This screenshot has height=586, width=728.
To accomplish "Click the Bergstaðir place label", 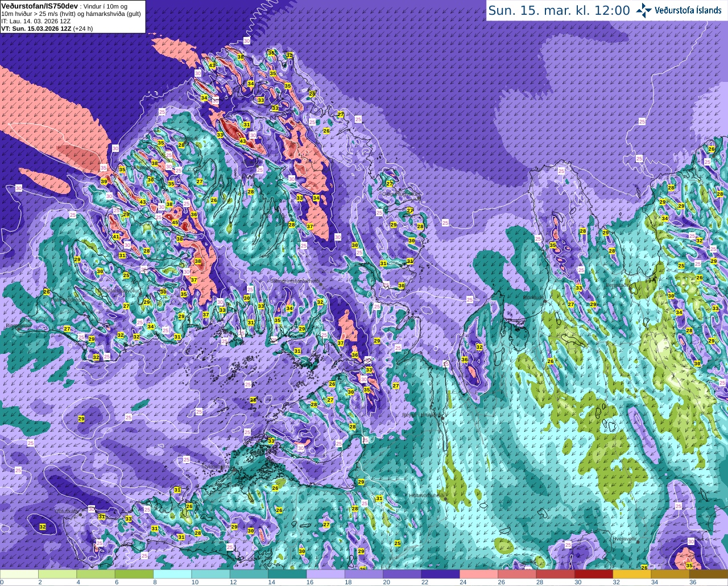I will [x=618, y=285].
